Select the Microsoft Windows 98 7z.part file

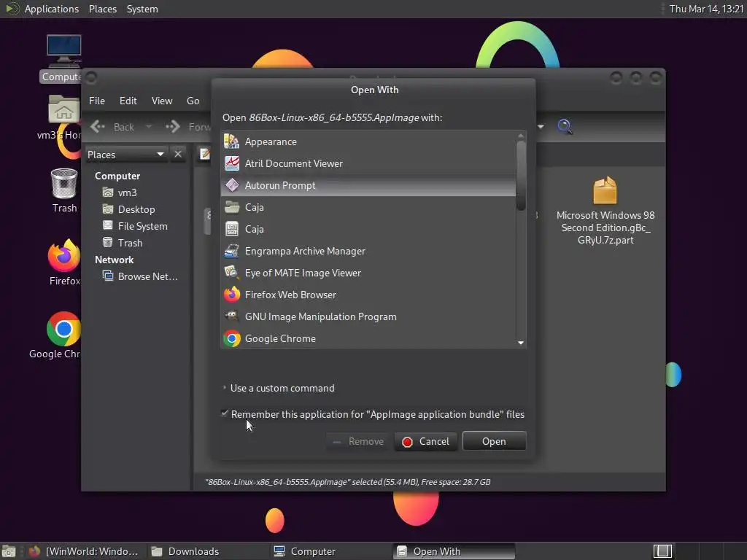605,211
